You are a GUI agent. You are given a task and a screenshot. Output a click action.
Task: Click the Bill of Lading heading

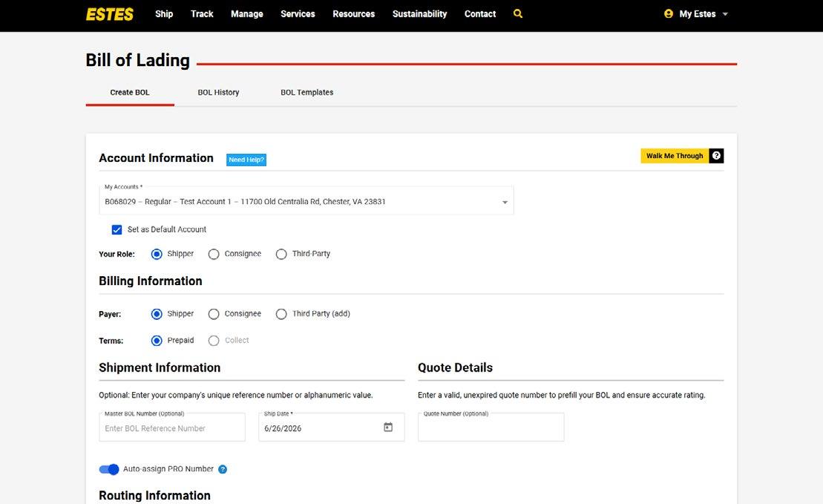point(137,60)
